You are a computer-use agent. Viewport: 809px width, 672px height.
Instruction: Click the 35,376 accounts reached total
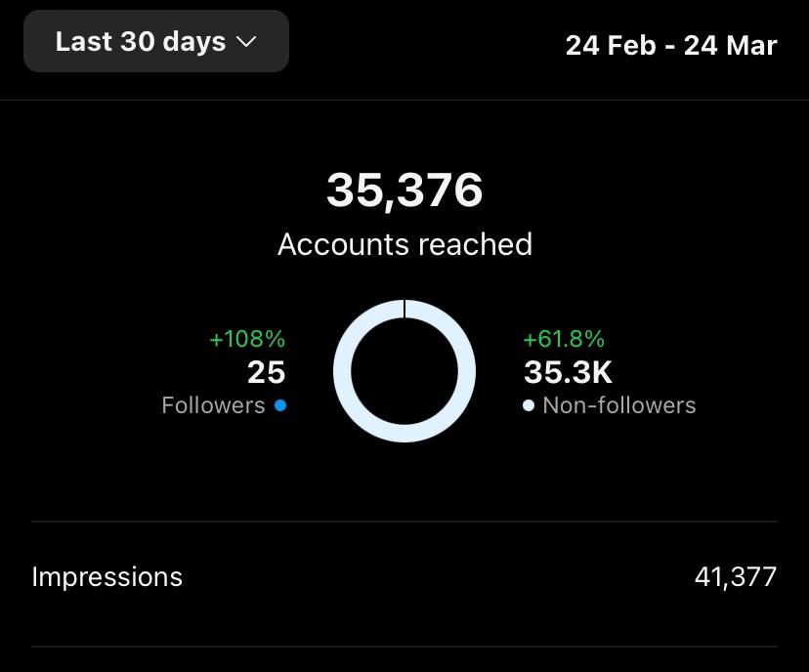[x=405, y=190]
